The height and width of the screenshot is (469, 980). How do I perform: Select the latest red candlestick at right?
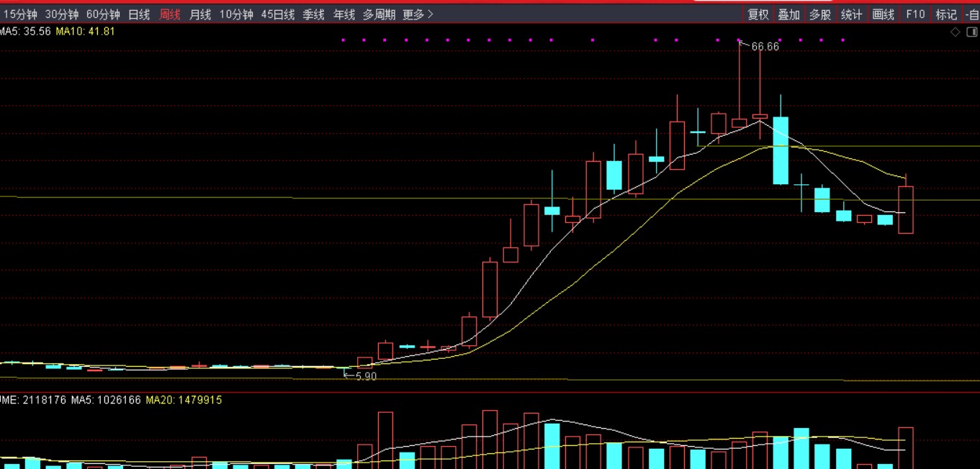click(906, 209)
